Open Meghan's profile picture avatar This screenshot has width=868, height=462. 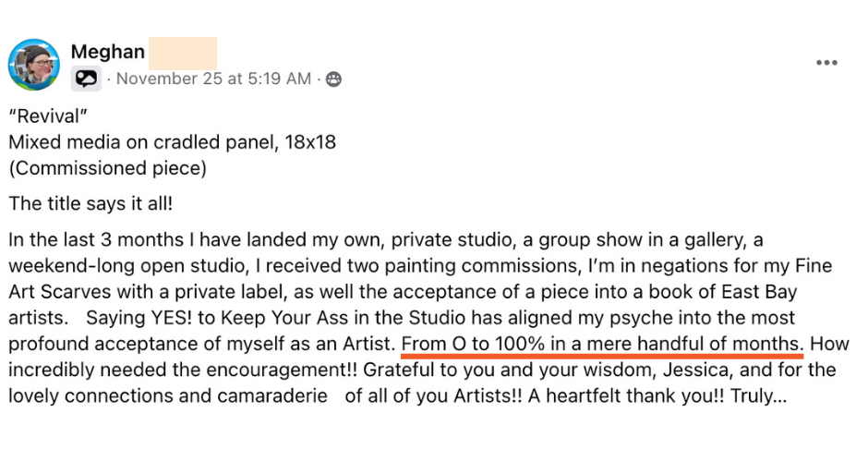click(x=34, y=65)
